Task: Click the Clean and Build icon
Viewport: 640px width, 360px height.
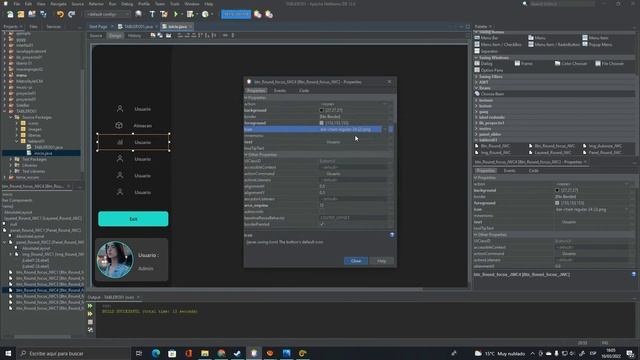Action: coord(164,14)
